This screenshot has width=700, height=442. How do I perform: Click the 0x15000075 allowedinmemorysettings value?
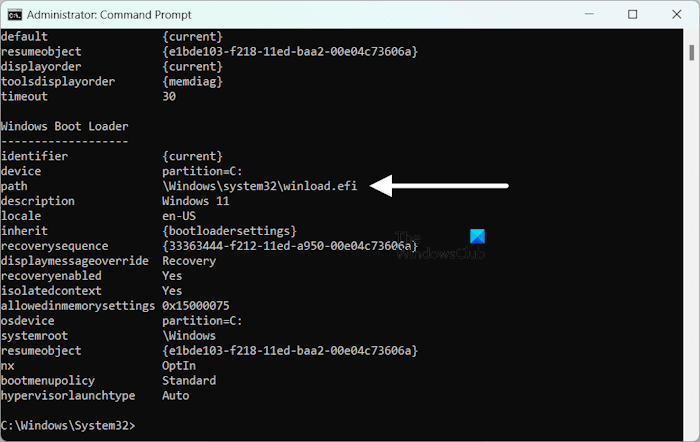[x=196, y=305]
